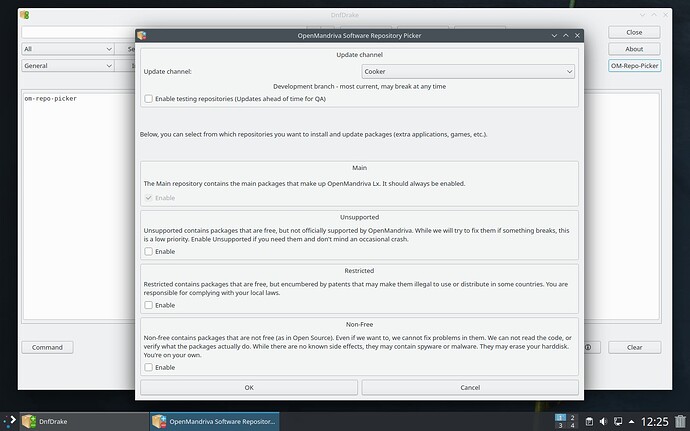Click the Restricted section heading
Viewport: 690px width, 431px height.
coord(359,271)
